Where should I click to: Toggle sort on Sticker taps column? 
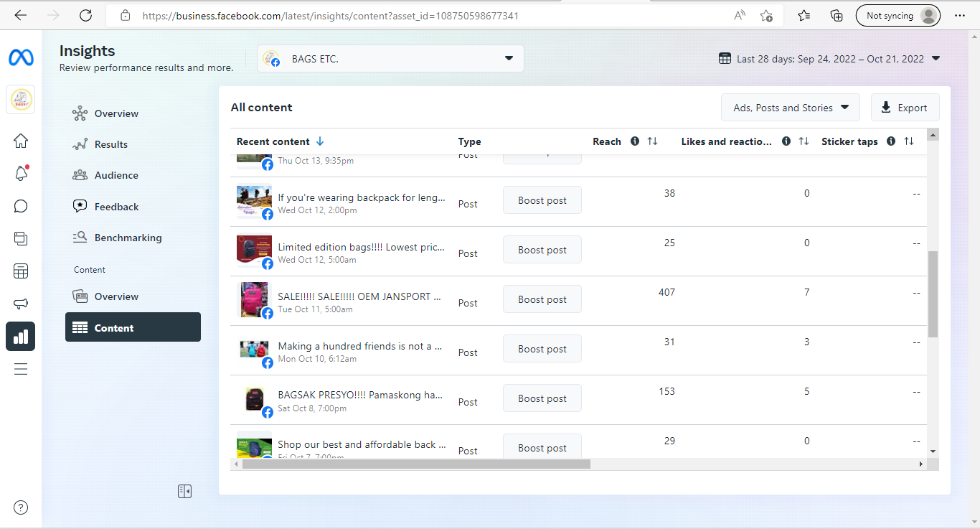click(x=909, y=141)
